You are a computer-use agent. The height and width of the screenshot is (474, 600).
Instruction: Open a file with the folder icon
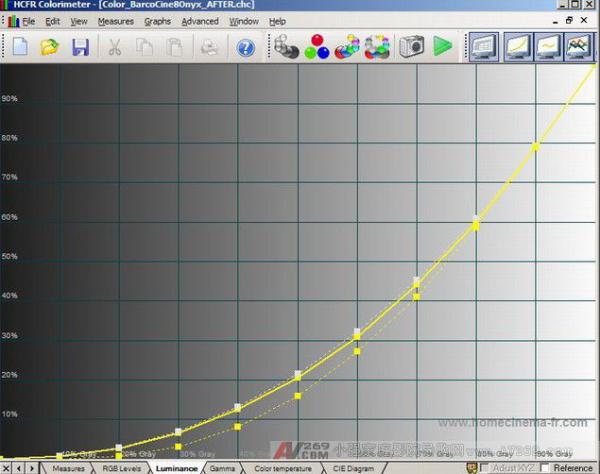coord(50,47)
